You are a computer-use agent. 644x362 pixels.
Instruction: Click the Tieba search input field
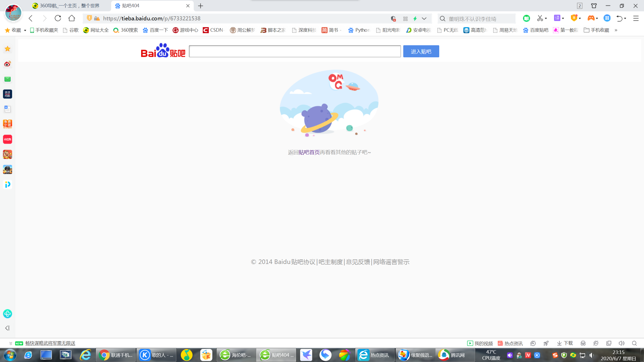295,51
